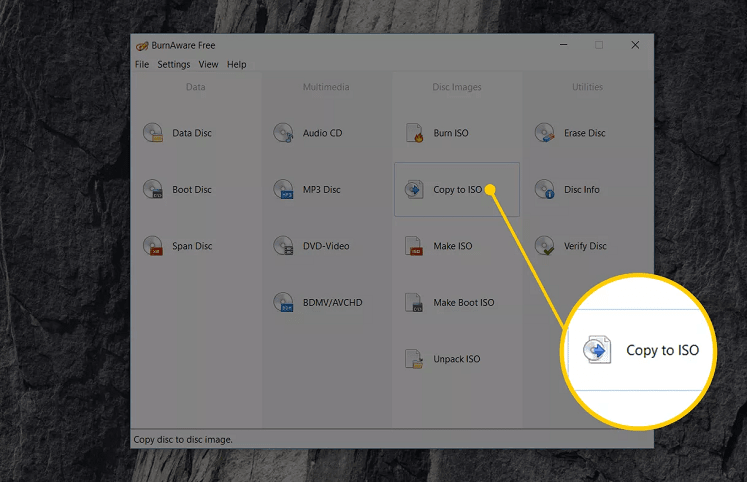The height and width of the screenshot is (482, 747).
Task: Open the Settings menu
Action: click(x=174, y=64)
